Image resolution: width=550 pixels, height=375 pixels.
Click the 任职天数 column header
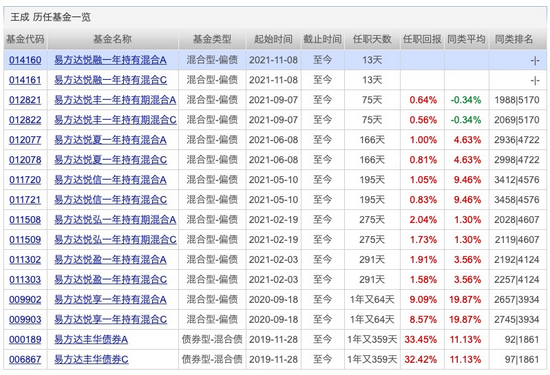tap(372, 39)
